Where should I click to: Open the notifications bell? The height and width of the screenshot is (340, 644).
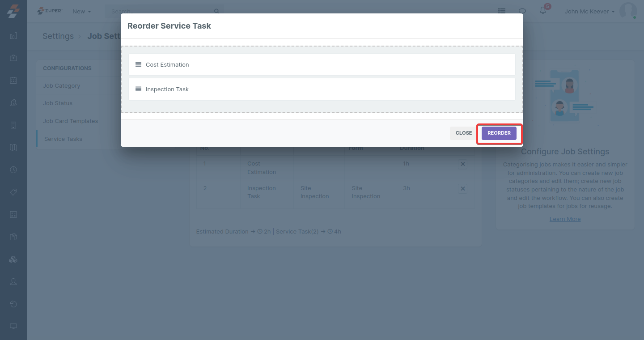click(543, 11)
